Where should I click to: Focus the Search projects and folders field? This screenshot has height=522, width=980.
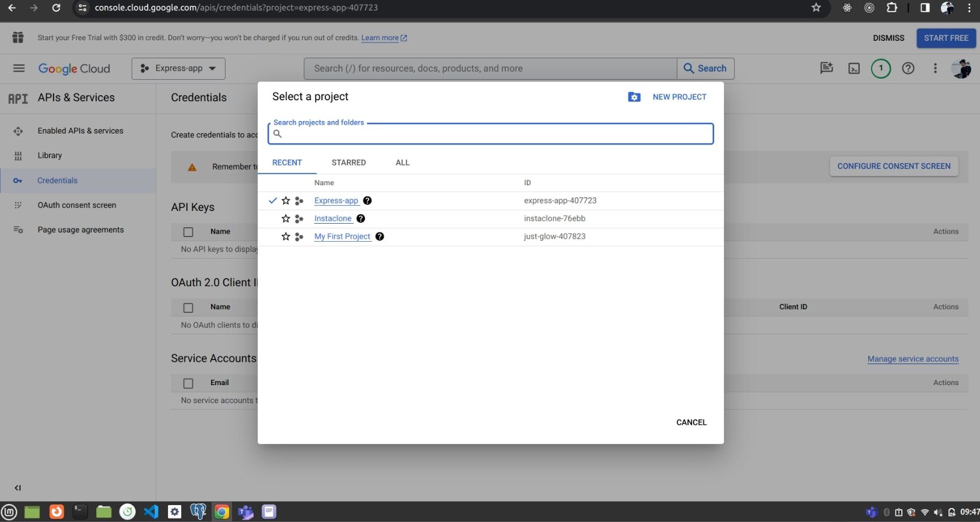(x=490, y=133)
